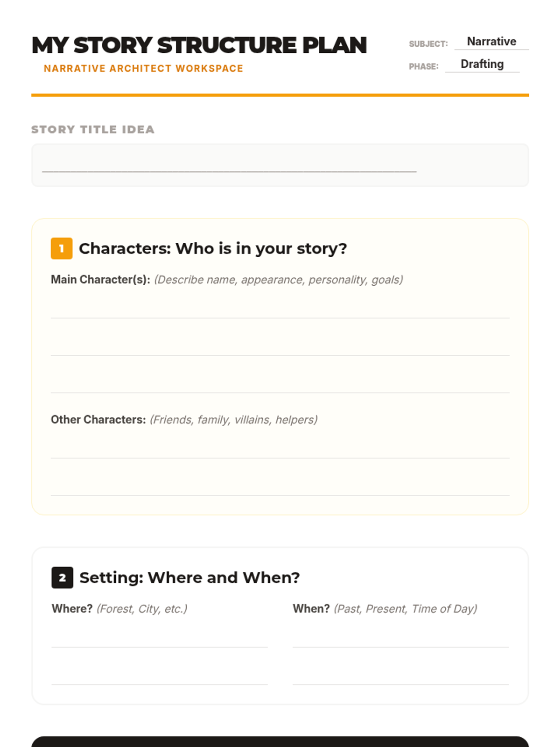Edit the Subject field showing Narrative
This screenshot has height=747, width=560.
coord(491,42)
